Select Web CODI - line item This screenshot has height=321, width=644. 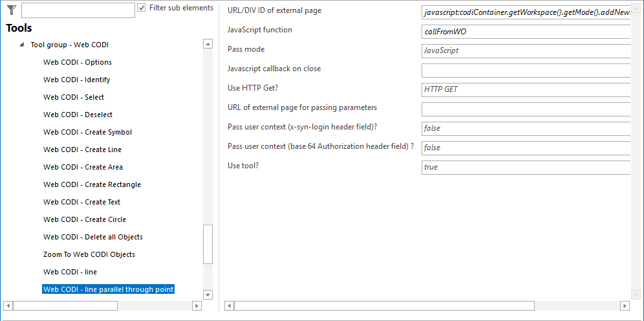coord(70,272)
